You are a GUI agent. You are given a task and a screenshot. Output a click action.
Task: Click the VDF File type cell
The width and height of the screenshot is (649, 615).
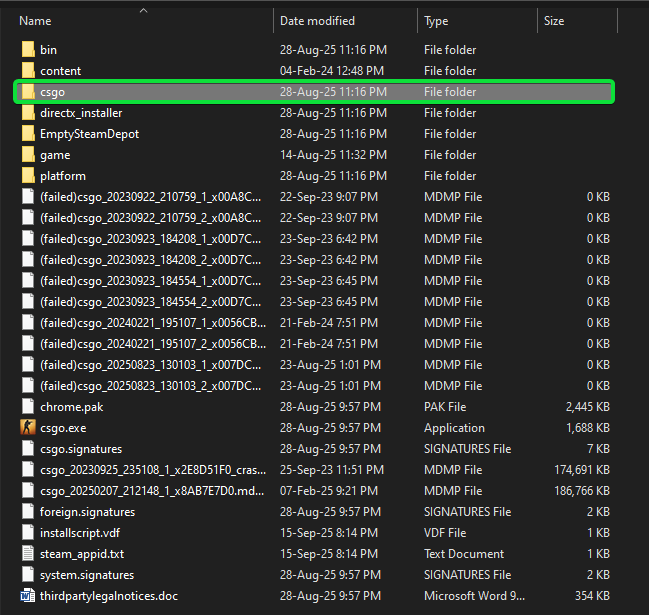point(445,533)
